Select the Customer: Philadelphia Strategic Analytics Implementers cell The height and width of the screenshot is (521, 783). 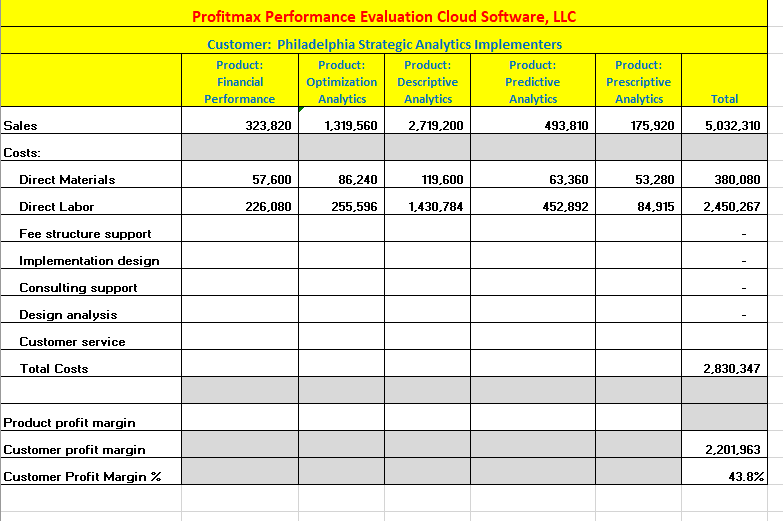[384, 40]
